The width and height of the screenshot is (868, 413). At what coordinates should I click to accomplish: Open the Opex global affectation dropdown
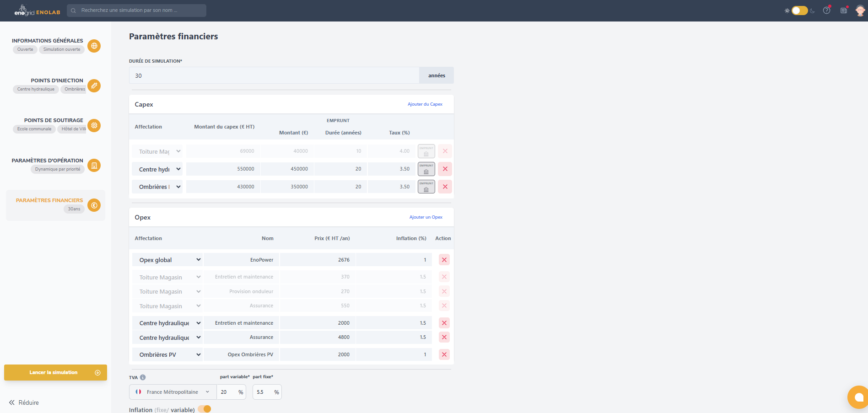168,260
